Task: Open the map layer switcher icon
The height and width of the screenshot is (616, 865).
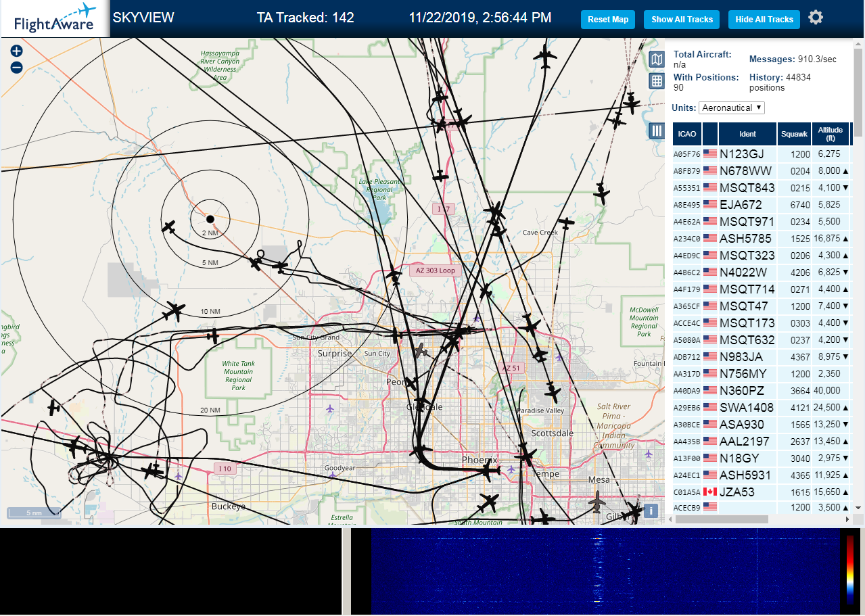Action: click(x=656, y=60)
